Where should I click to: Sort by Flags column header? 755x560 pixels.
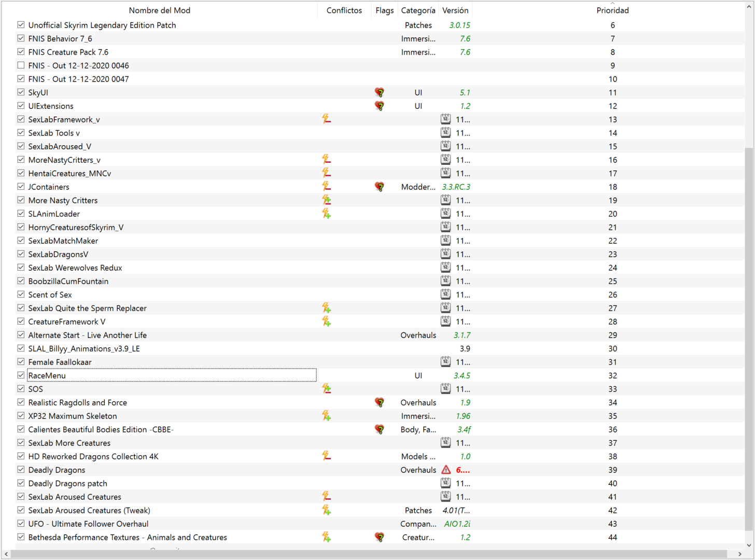pyautogui.click(x=384, y=10)
